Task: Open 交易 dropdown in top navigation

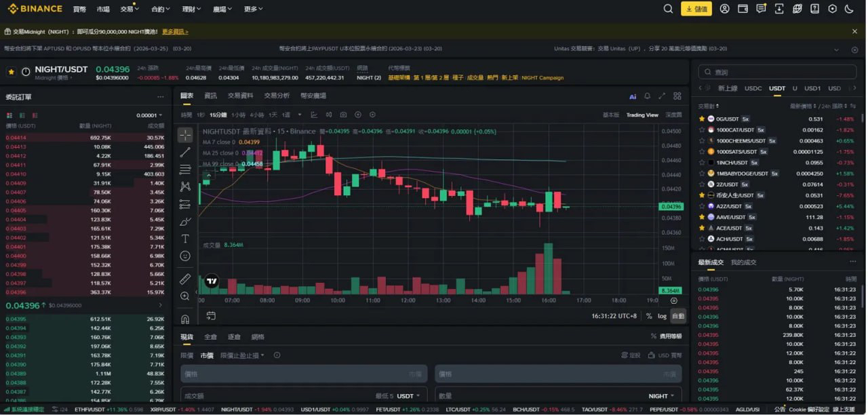Action: [x=129, y=9]
